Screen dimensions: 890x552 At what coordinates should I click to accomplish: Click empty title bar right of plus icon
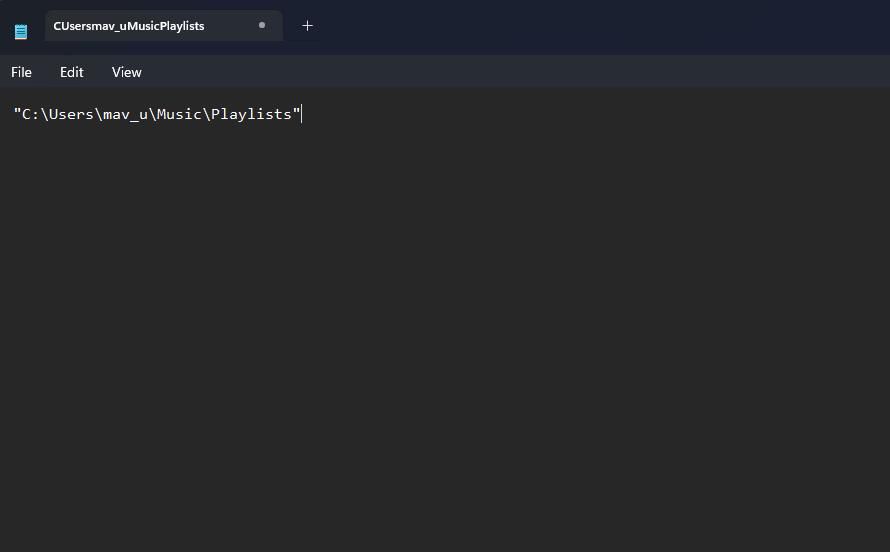pyautogui.click(x=602, y=26)
